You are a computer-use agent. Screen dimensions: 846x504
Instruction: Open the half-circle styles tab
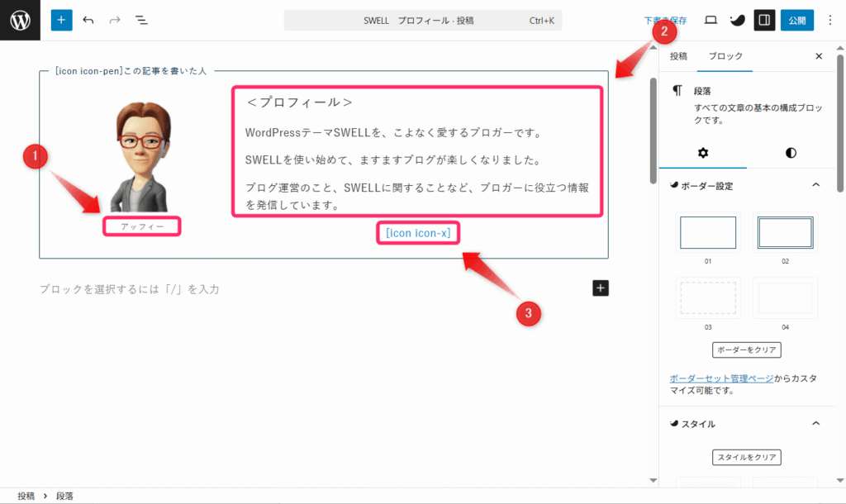coord(791,153)
